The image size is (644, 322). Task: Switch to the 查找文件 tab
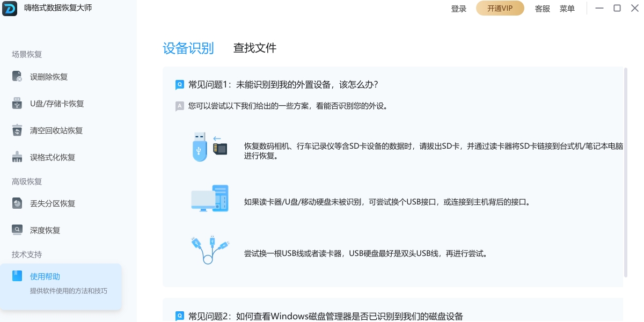(254, 48)
